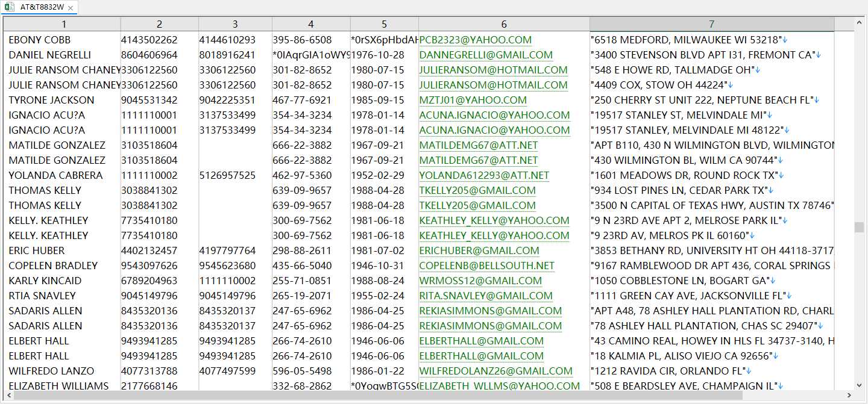This screenshot has width=868, height=404.
Task: Click the vertical scrollbar down arrow
Action: 859,385
